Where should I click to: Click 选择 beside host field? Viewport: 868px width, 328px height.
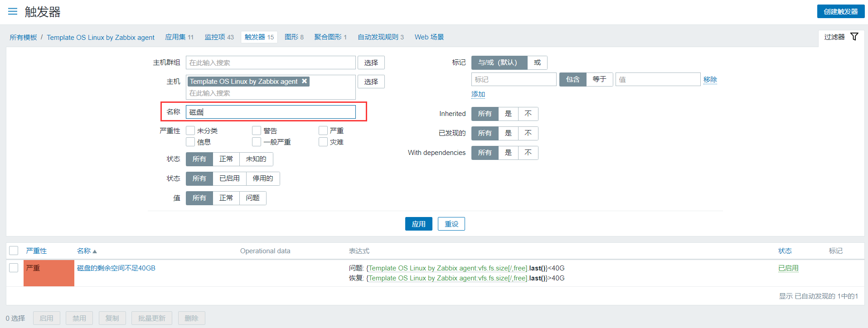(x=371, y=82)
